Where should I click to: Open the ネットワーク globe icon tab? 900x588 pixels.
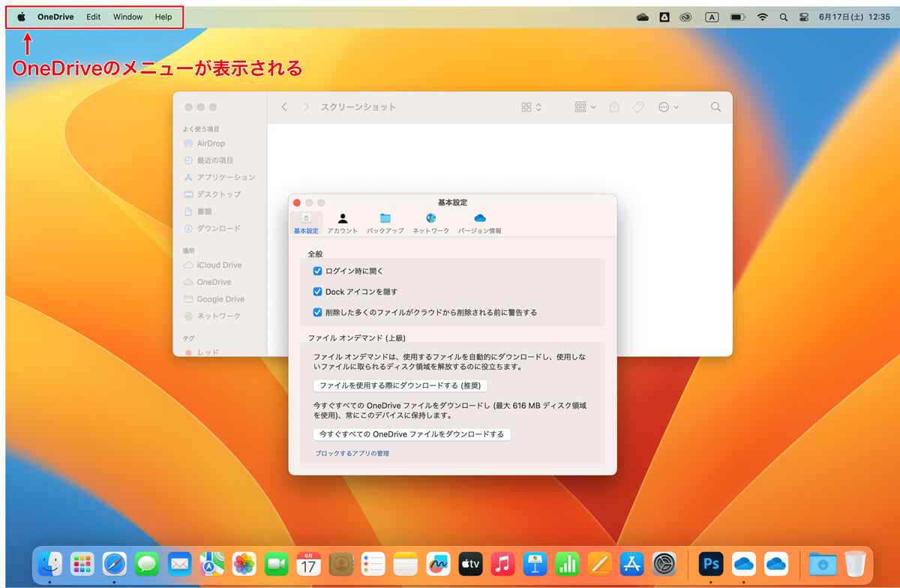point(430,223)
